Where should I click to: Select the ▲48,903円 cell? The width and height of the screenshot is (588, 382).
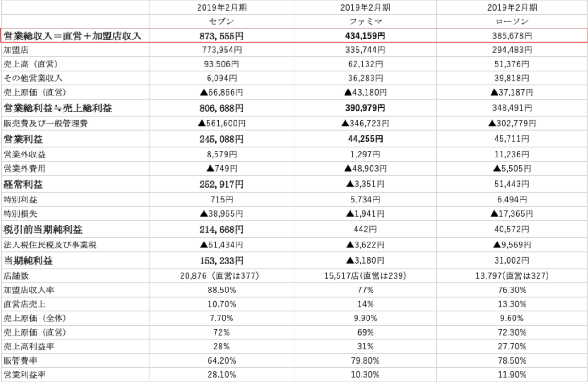point(365,168)
